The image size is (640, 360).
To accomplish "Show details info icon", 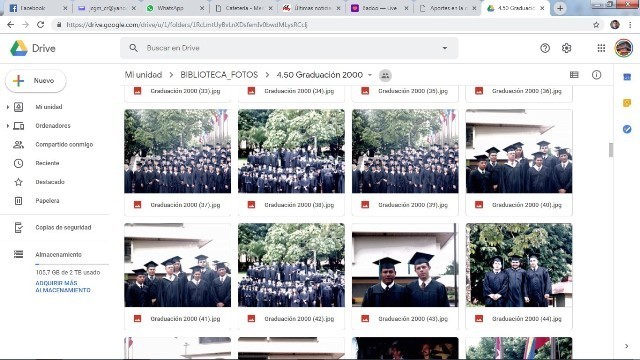I will point(596,75).
